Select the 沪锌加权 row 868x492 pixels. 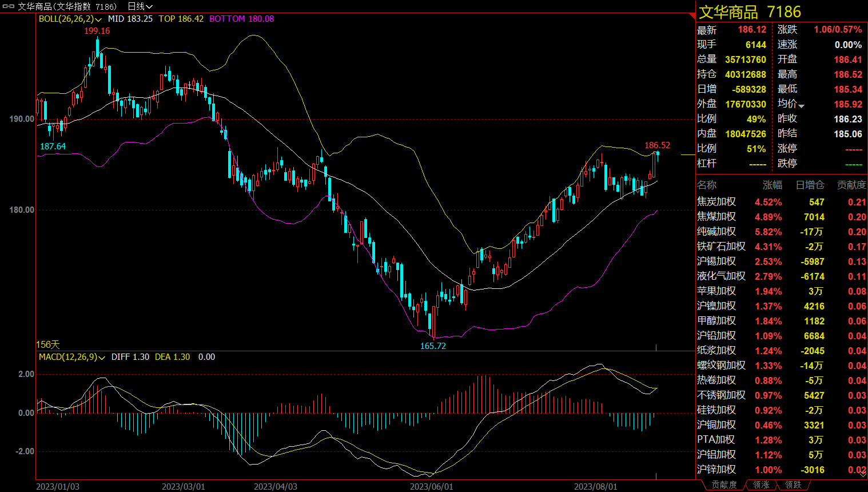tap(782, 470)
